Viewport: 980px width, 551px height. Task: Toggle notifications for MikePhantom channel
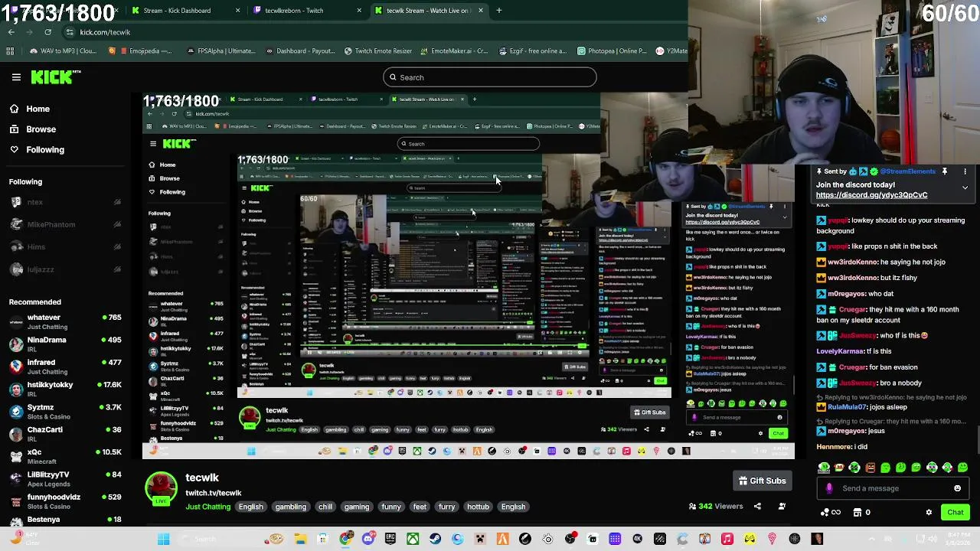coord(117,224)
